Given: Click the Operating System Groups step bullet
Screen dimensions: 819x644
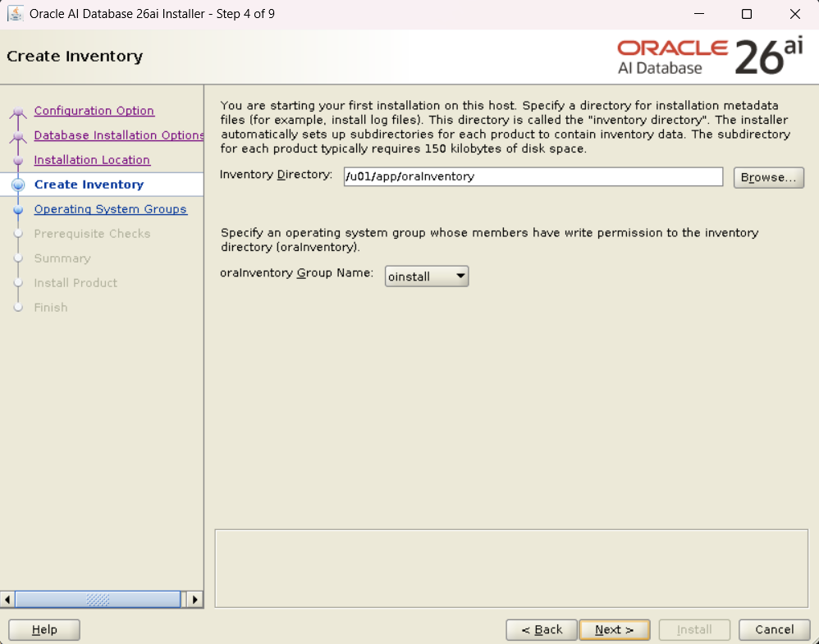Looking at the screenshot, I should (18, 210).
